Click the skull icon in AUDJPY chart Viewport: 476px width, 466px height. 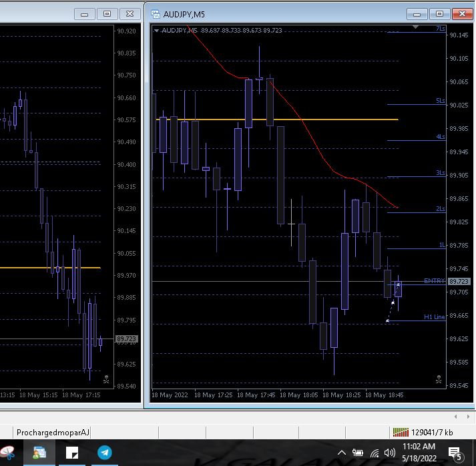[x=438, y=381]
